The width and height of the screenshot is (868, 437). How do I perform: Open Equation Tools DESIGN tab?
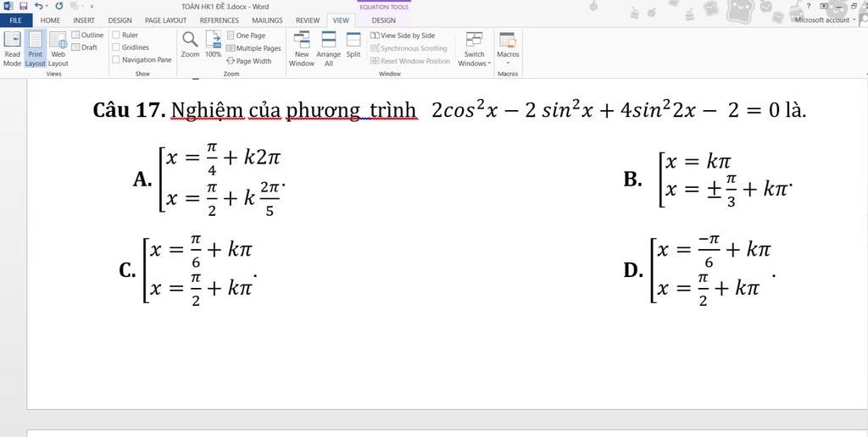(x=384, y=20)
